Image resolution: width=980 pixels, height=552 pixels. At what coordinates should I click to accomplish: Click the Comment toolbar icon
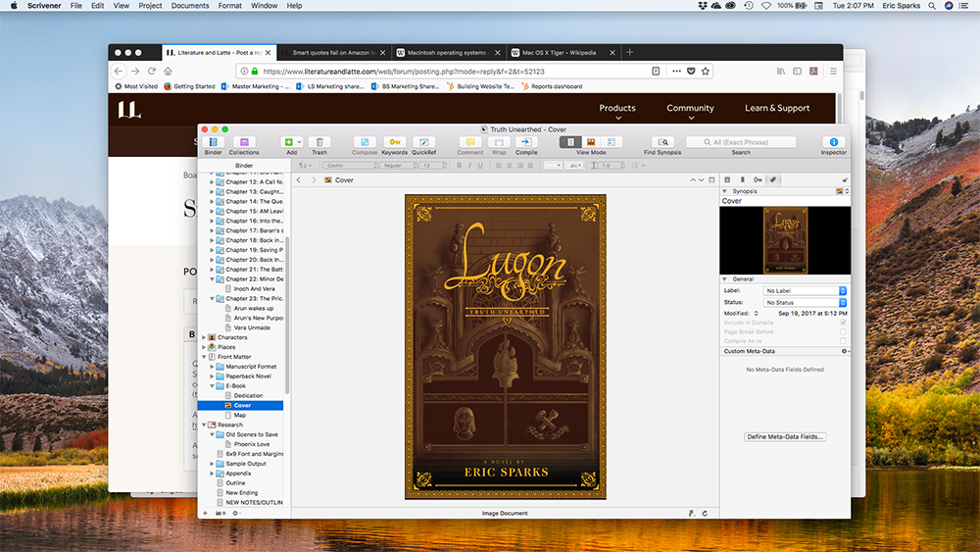tap(470, 142)
